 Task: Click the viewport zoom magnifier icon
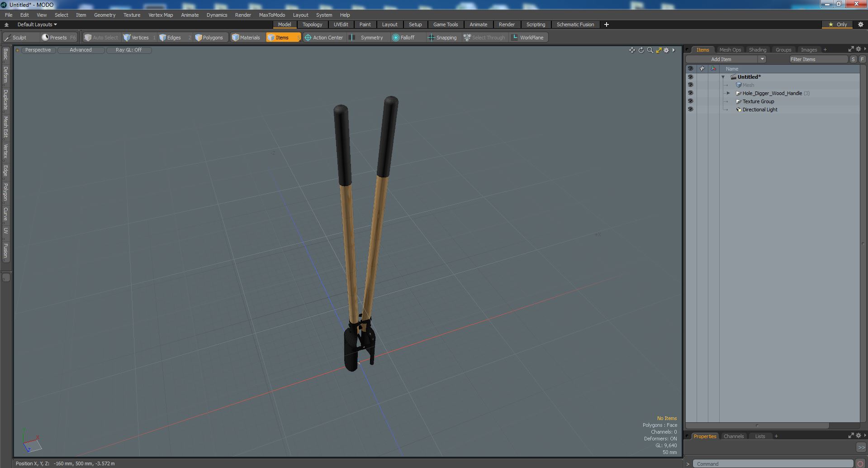coord(650,50)
